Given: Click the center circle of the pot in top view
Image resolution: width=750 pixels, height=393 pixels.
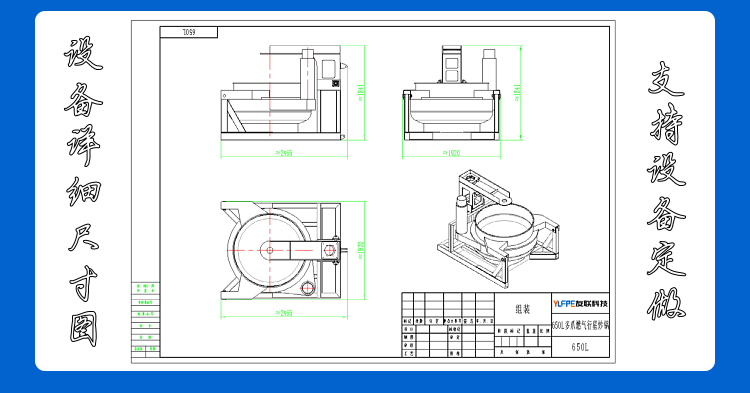Looking at the screenshot, I should pos(270,250).
